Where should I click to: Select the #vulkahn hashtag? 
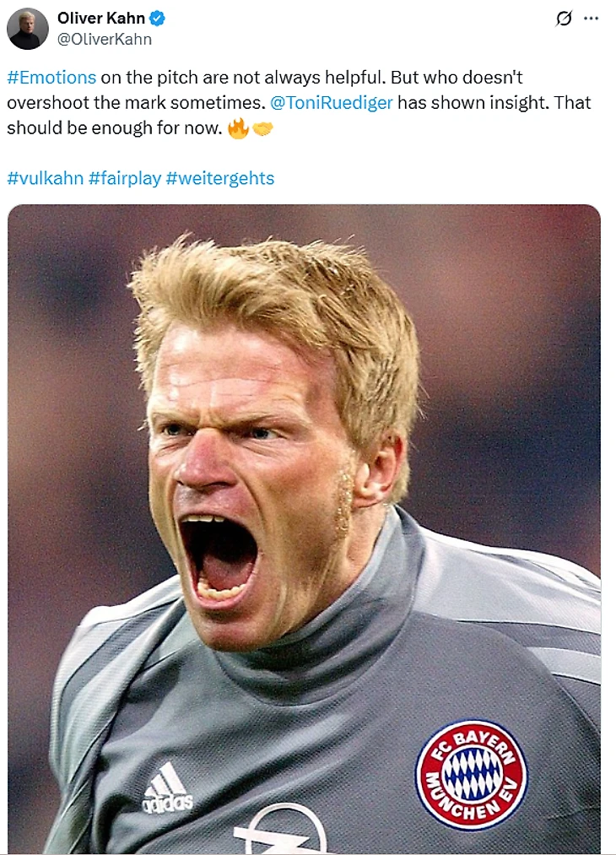[x=45, y=178]
